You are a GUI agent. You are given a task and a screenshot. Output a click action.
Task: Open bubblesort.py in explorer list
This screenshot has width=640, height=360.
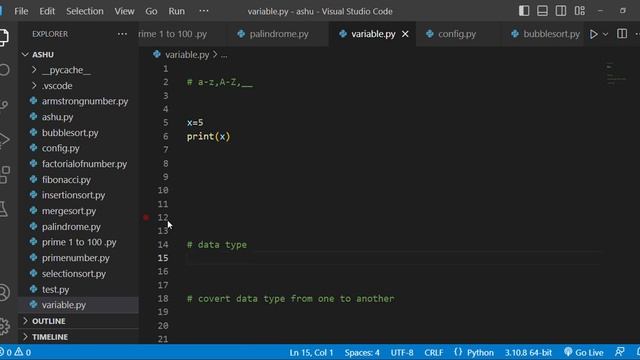(78, 133)
